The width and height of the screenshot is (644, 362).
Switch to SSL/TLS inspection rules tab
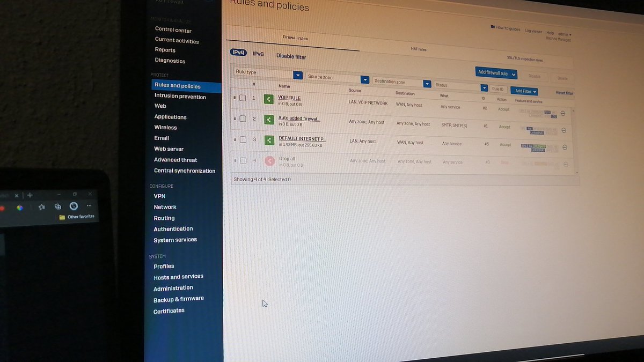click(x=525, y=60)
